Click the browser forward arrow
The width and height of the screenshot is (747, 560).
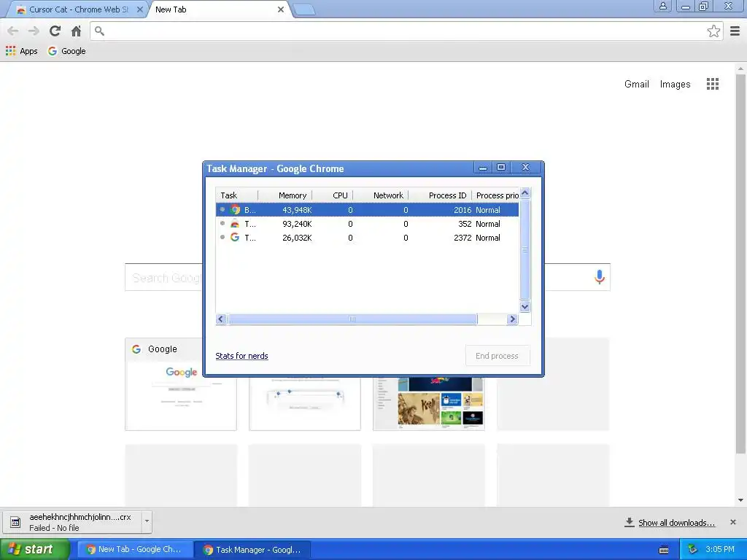click(34, 31)
